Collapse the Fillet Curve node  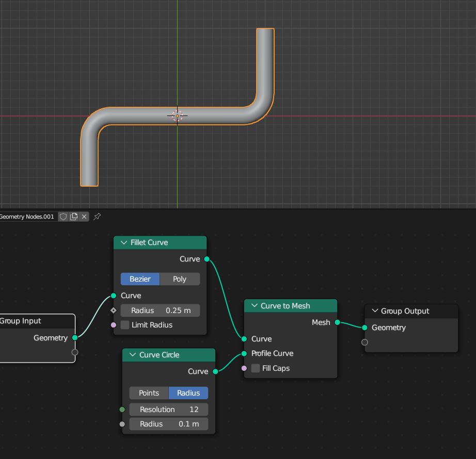(x=124, y=242)
